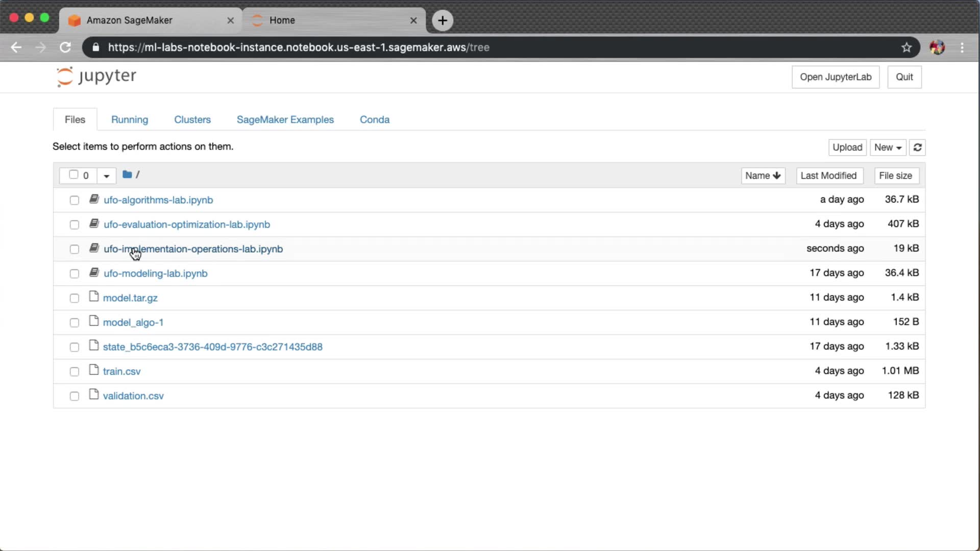Switch to the Running tab

point(130,119)
